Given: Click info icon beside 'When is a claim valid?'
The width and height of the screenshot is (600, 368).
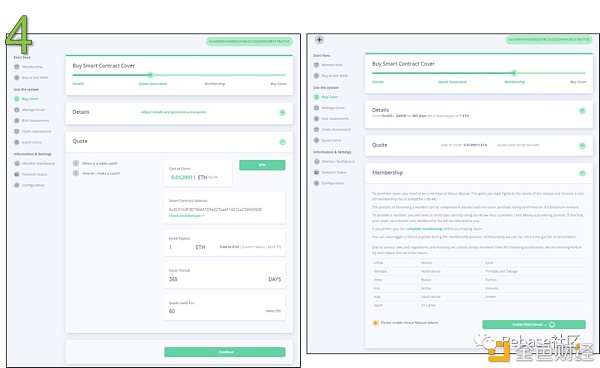Looking at the screenshot, I should [76, 163].
